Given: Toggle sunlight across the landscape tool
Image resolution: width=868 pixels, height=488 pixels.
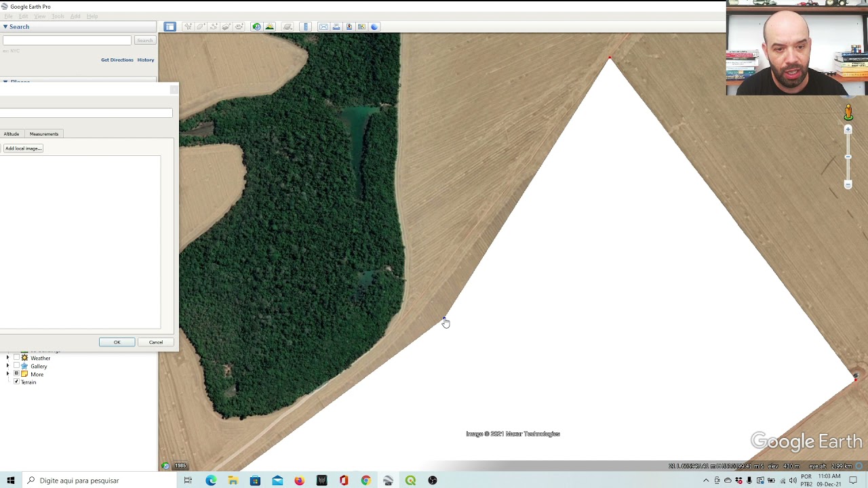Looking at the screenshot, I should click(x=270, y=26).
